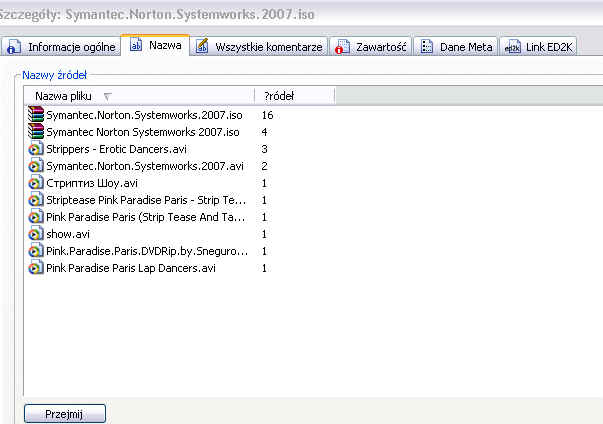Click archive icon of Symantec Norton Systemworks 2007.iso
Image resolution: width=603 pixels, height=424 pixels.
(36, 131)
